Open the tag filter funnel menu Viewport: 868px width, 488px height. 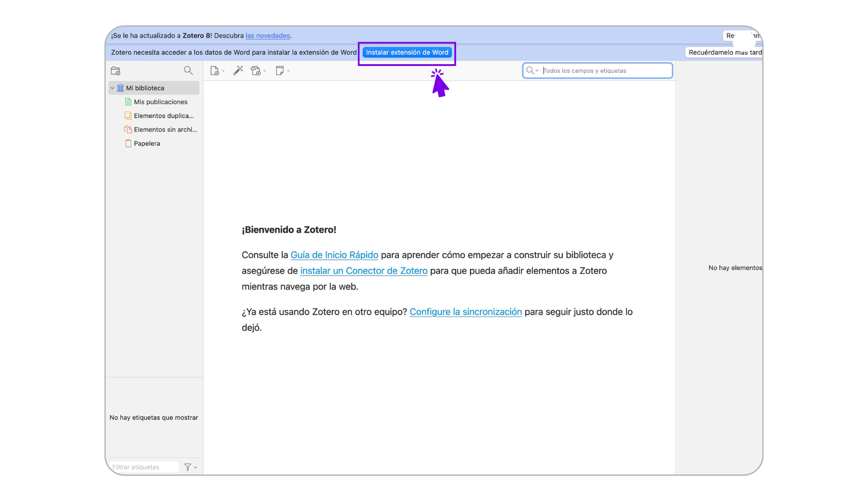click(x=189, y=467)
